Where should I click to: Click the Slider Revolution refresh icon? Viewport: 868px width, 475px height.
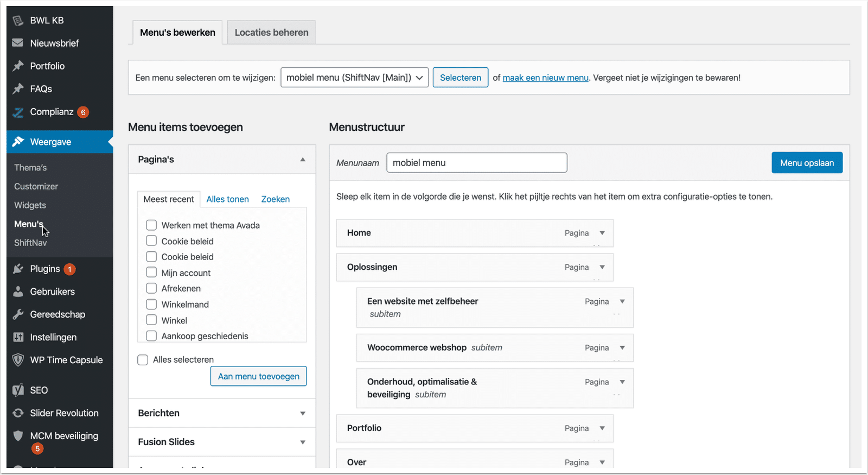18,413
